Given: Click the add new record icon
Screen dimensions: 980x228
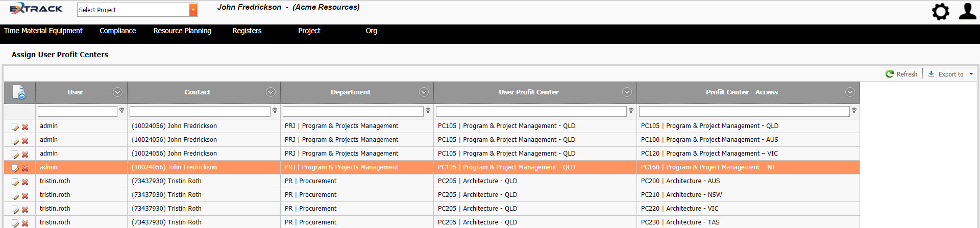Looking at the screenshot, I should coord(19,92).
